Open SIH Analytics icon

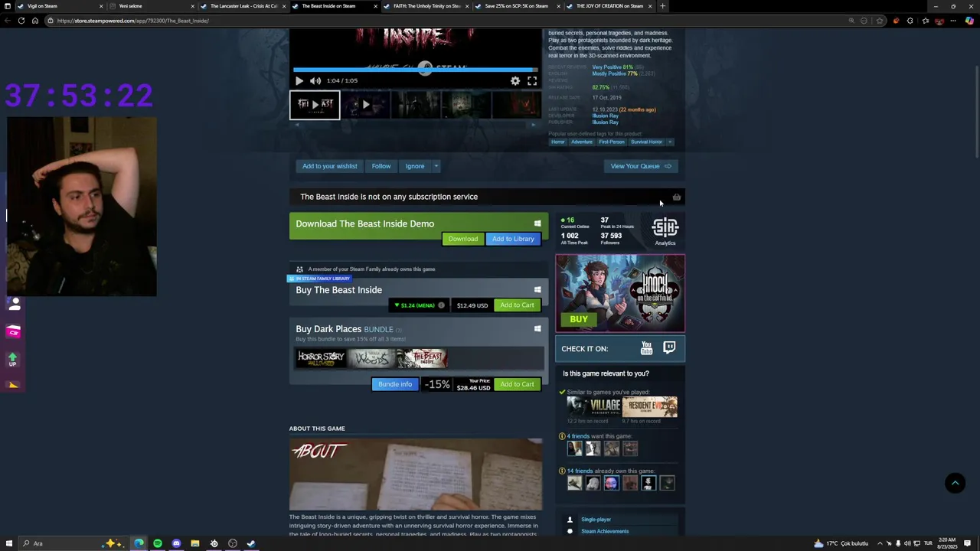click(x=665, y=231)
